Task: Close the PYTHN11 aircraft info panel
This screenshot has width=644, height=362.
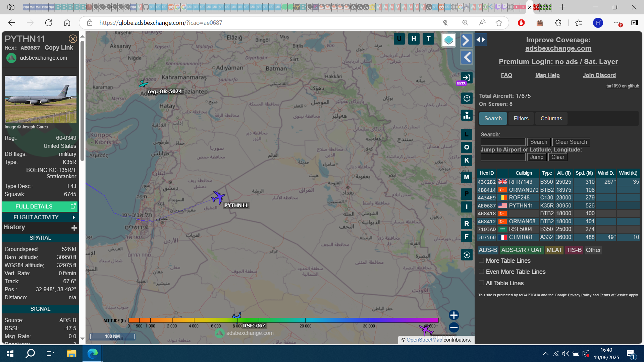Action: pos(73,39)
